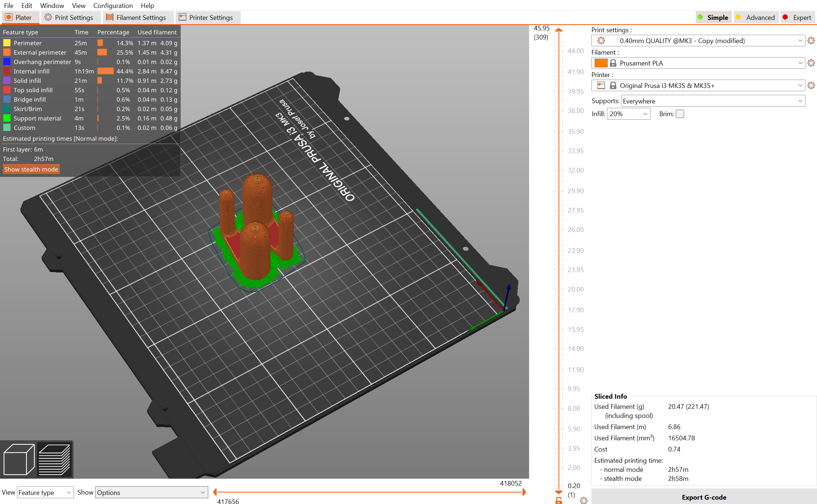Click cog icon at vertical slider bottom

(583, 500)
